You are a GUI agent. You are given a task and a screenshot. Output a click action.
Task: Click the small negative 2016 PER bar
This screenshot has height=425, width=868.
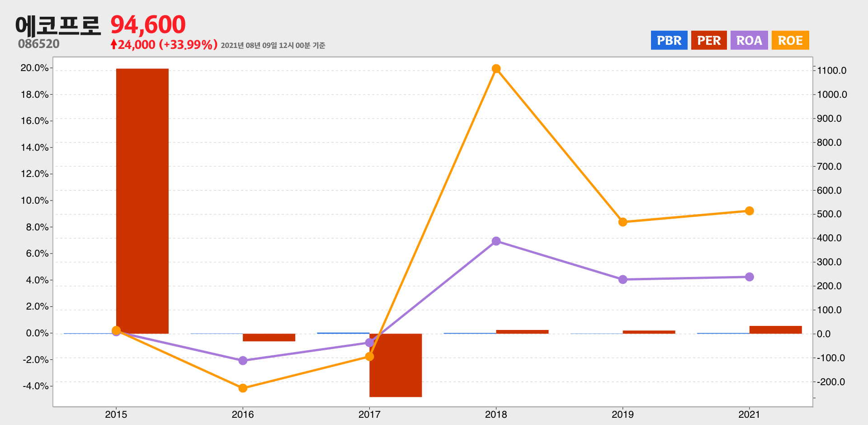click(269, 337)
